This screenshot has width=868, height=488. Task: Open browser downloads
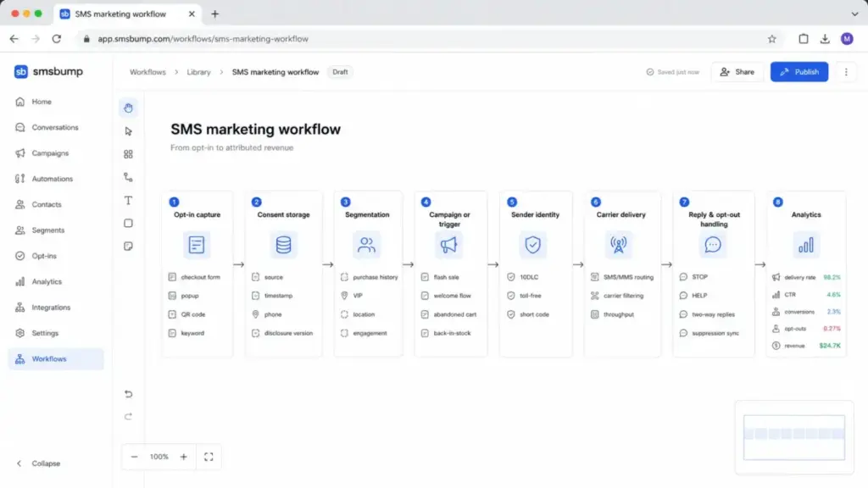825,39
